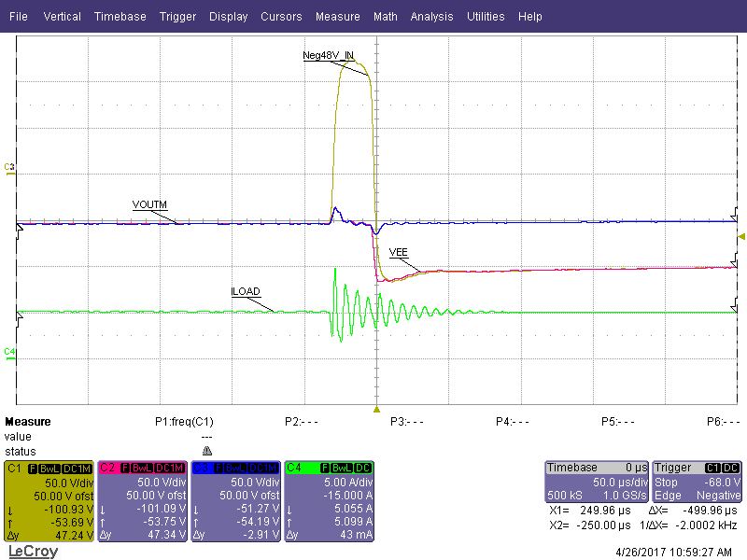Open the Trigger menu
Image resolution: width=747 pixels, height=560 pixels.
(177, 16)
